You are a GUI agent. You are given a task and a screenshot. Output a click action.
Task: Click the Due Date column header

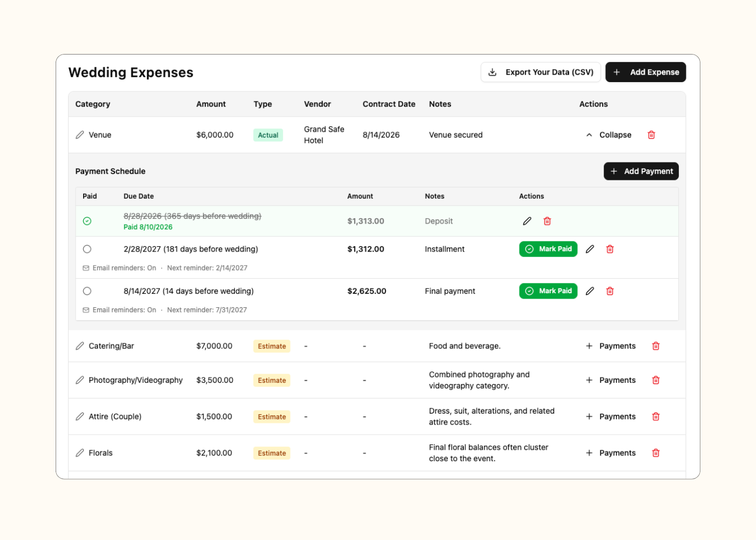coord(139,197)
